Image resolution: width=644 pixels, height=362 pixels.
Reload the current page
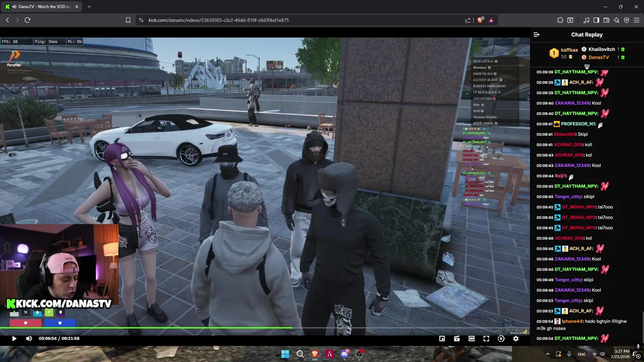(x=27, y=20)
